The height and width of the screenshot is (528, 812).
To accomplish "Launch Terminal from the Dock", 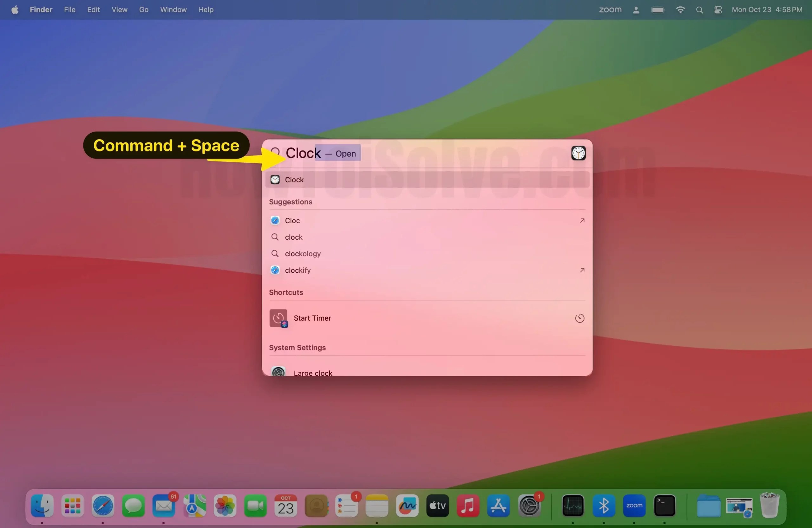I will click(x=665, y=506).
